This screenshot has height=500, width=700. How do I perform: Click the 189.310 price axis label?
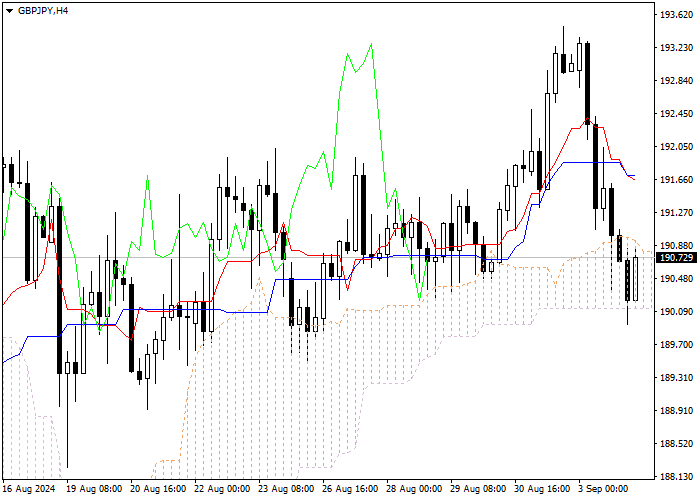click(x=676, y=378)
